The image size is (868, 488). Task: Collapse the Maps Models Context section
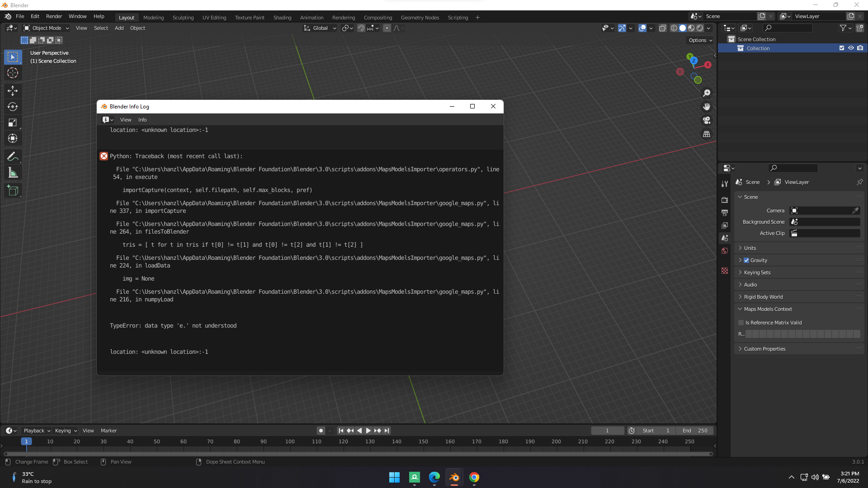[x=740, y=309]
